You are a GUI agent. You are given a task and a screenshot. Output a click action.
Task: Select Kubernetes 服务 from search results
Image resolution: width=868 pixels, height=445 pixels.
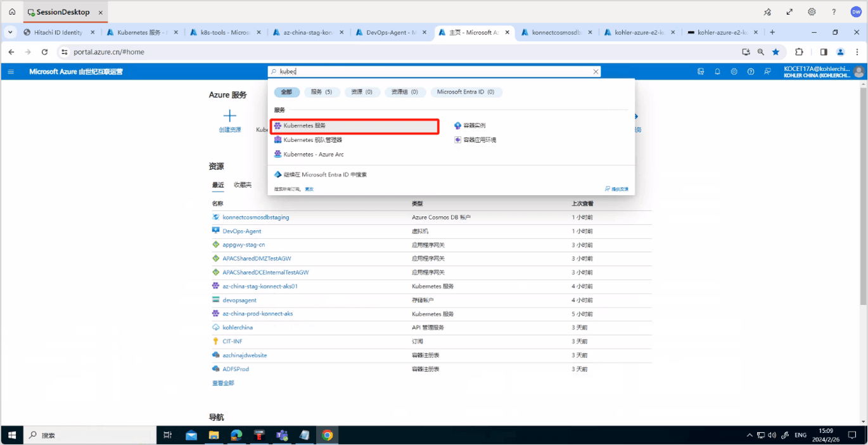355,126
